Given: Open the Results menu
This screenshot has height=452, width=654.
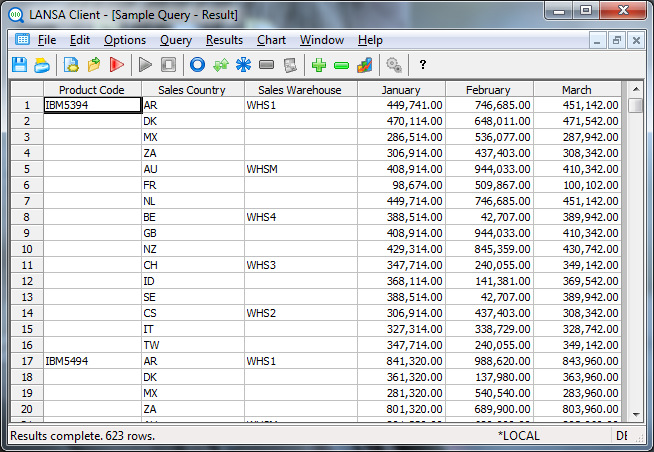Looking at the screenshot, I should pos(224,40).
